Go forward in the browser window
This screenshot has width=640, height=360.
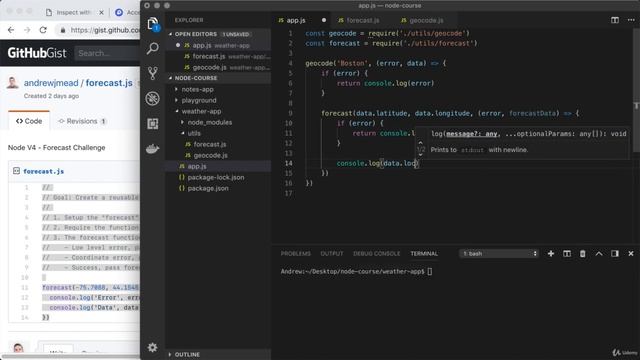[27, 30]
